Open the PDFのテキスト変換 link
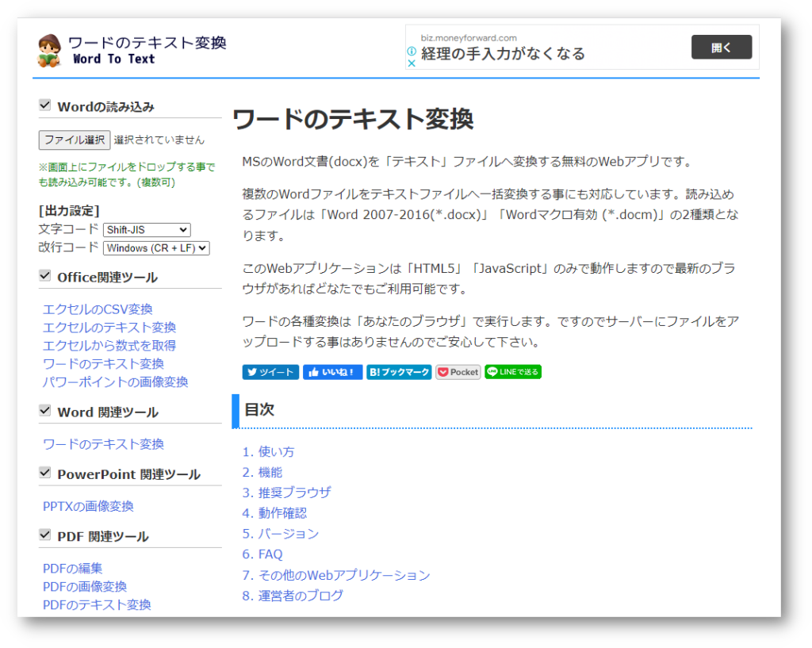Image resolution: width=812 pixels, height=648 pixels. coord(97,604)
